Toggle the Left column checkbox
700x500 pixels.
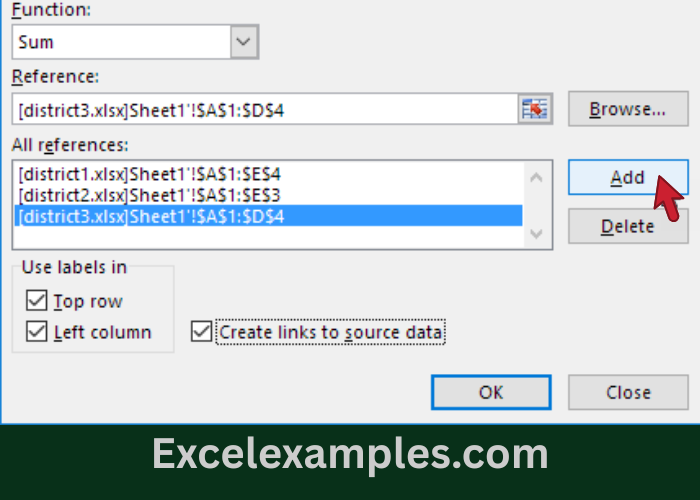pos(37,332)
